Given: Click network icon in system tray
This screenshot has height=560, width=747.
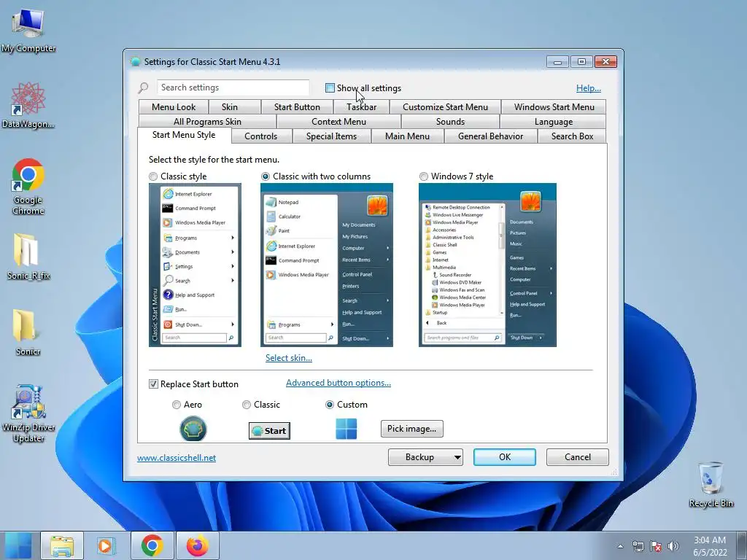Looking at the screenshot, I should tap(638, 546).
